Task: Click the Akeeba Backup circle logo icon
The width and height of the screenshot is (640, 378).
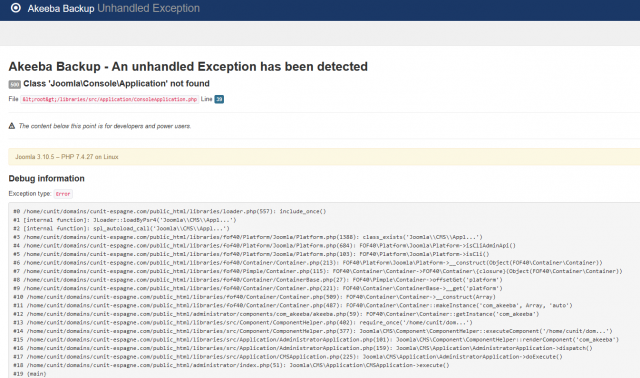Action: tap(16, 8)
